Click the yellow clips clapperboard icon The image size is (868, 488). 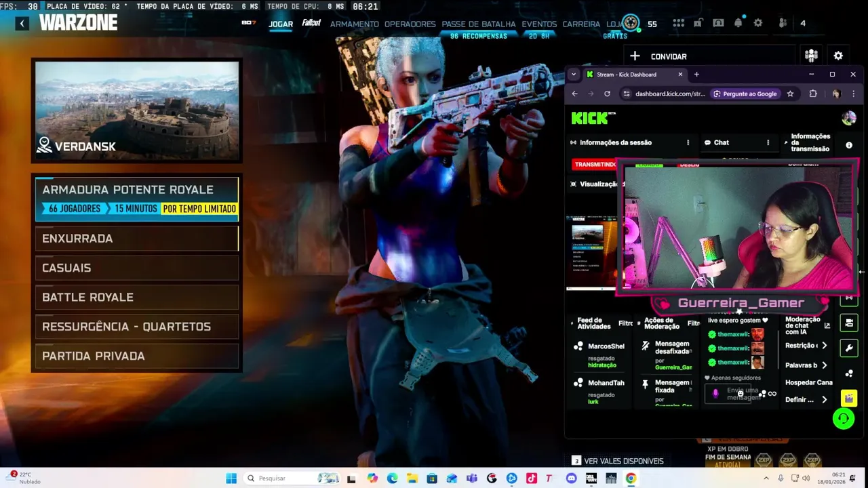[x=849, y=399]
